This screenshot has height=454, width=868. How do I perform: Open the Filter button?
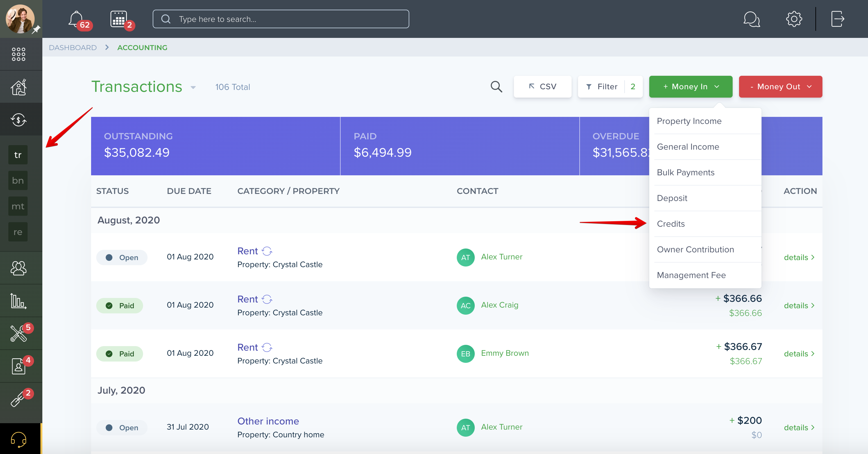pos(610,87)
